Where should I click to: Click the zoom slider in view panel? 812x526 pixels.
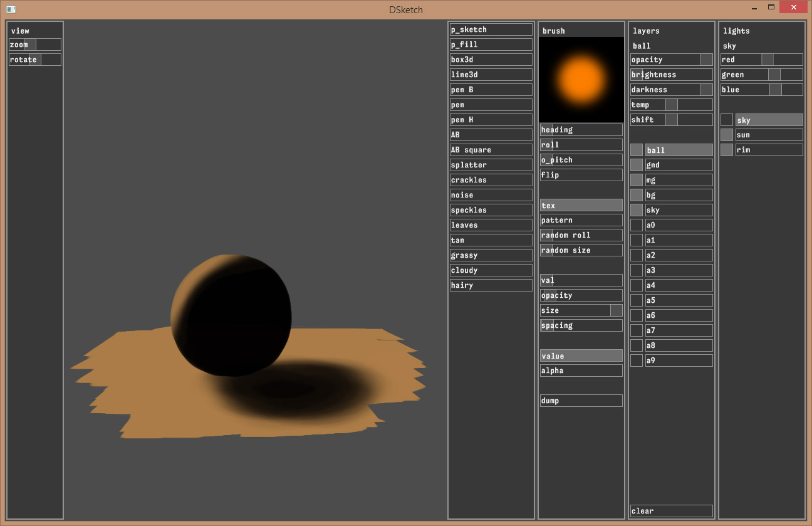point(35,45)
